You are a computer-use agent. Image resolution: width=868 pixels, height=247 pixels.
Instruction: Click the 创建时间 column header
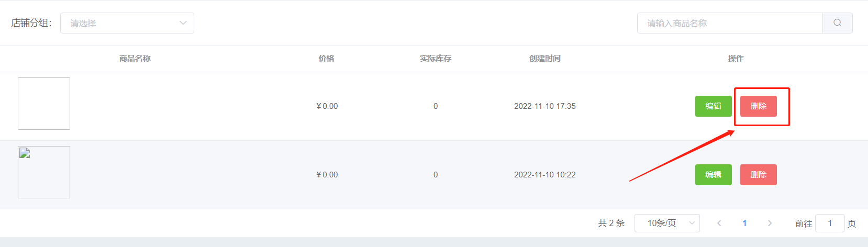point(545,59)
